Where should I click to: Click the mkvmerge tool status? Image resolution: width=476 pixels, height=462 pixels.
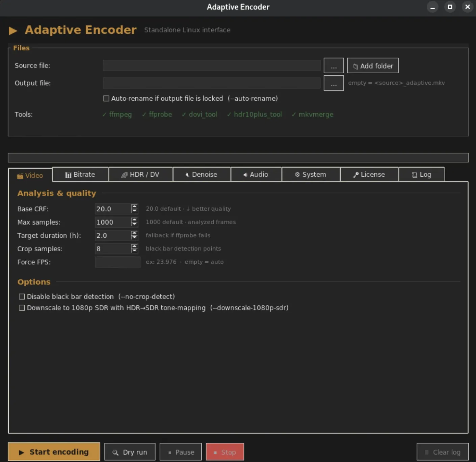pos(312,114)
